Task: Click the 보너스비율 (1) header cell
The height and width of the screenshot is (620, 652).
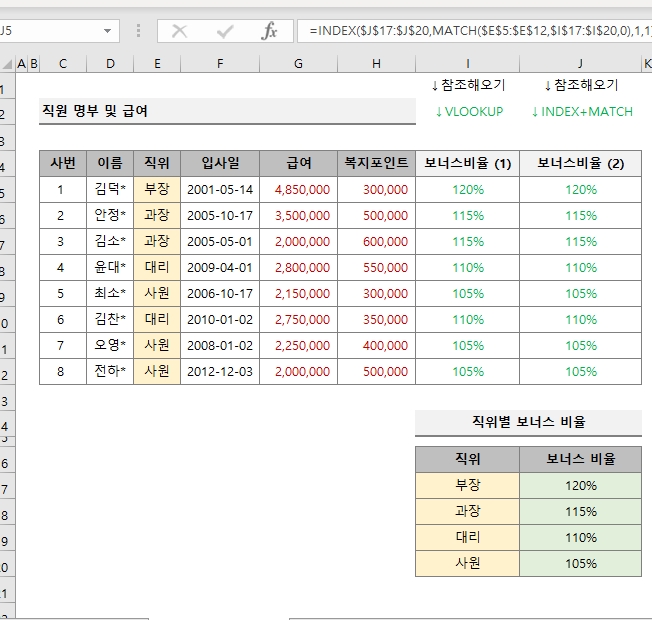Action: coord(467,163)
